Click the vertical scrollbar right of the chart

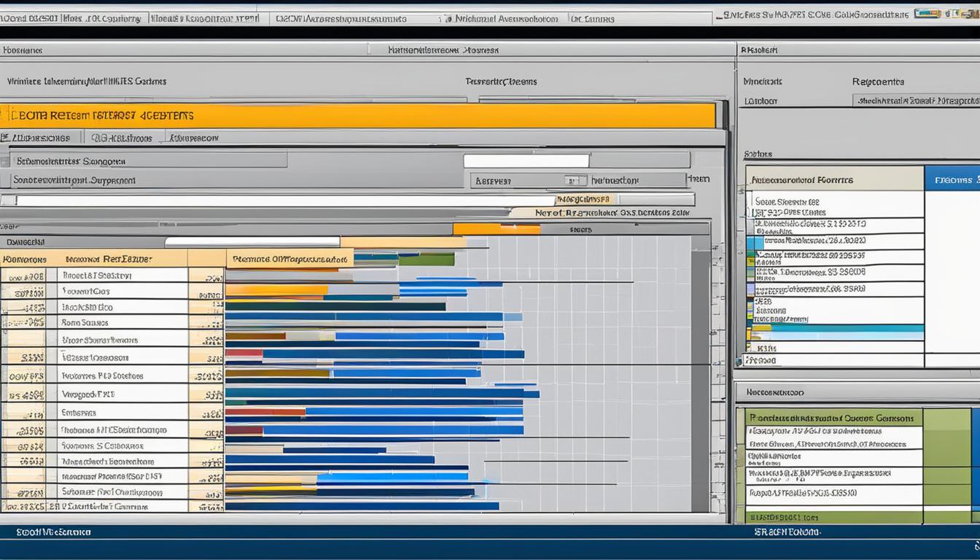click(x=700, y=379)
